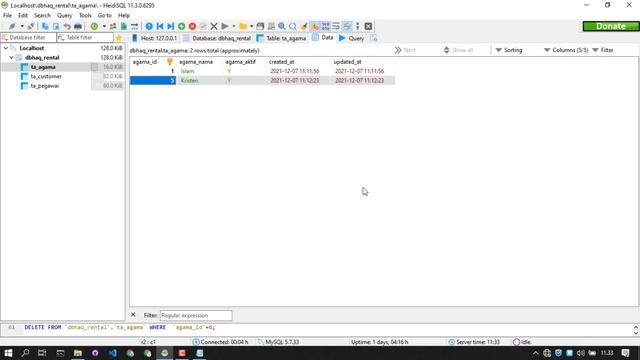Post changes with the check mark icon
Viewport: 640px width, 360px height.
(203, 26)
